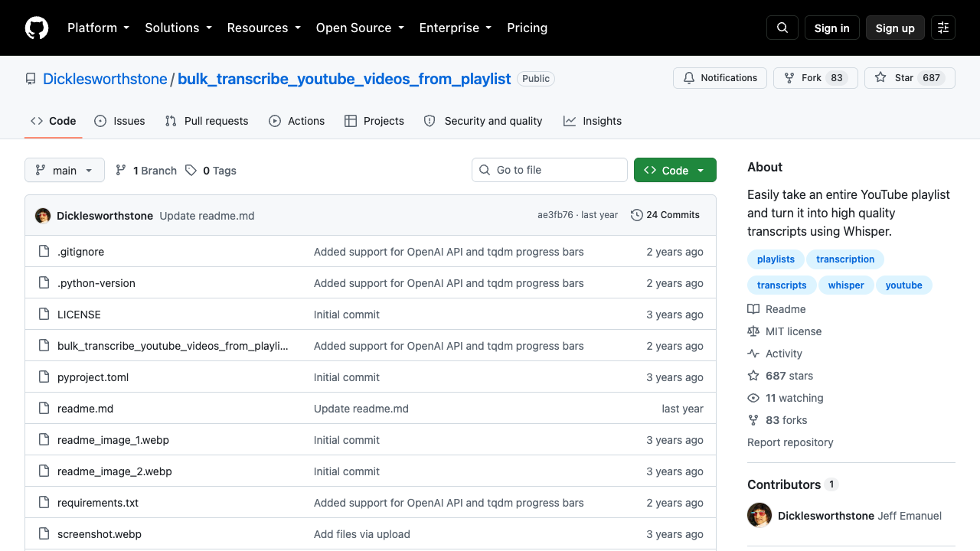Screen dimensions: 980x551
Task: Click Report repository link
Action: pyautogui.click(x=790, y=442)
